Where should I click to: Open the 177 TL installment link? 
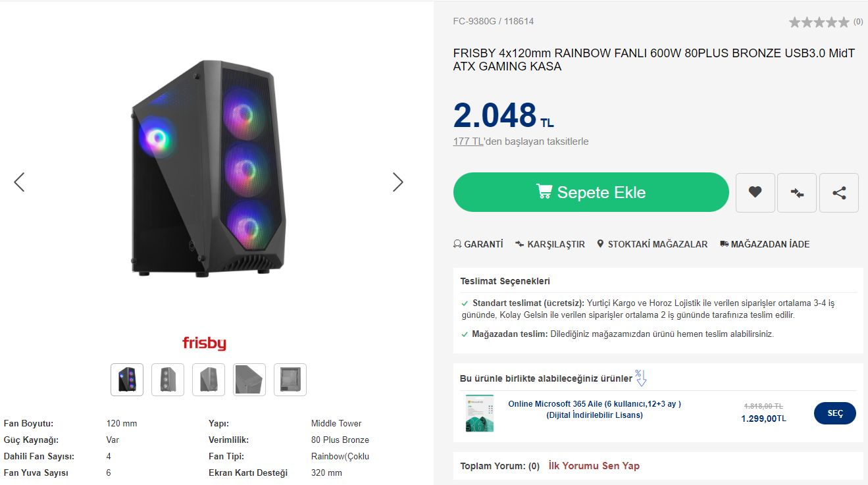click(x=468, y=141)
